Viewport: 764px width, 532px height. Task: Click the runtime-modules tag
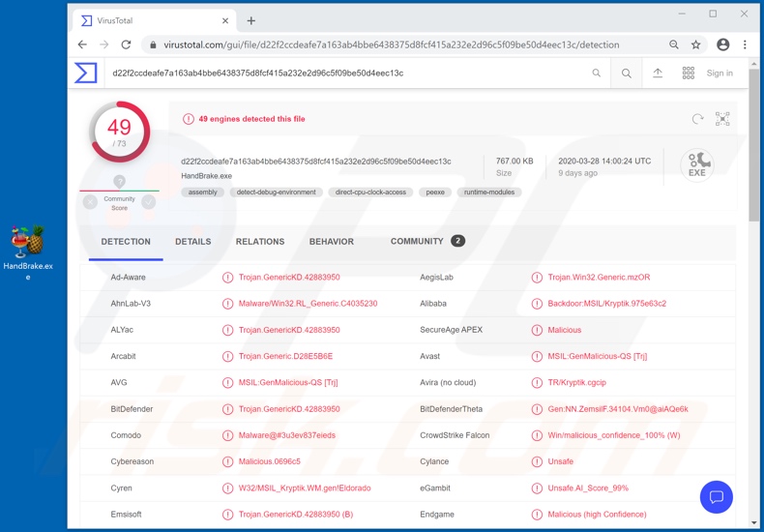(x=489, y=192)
